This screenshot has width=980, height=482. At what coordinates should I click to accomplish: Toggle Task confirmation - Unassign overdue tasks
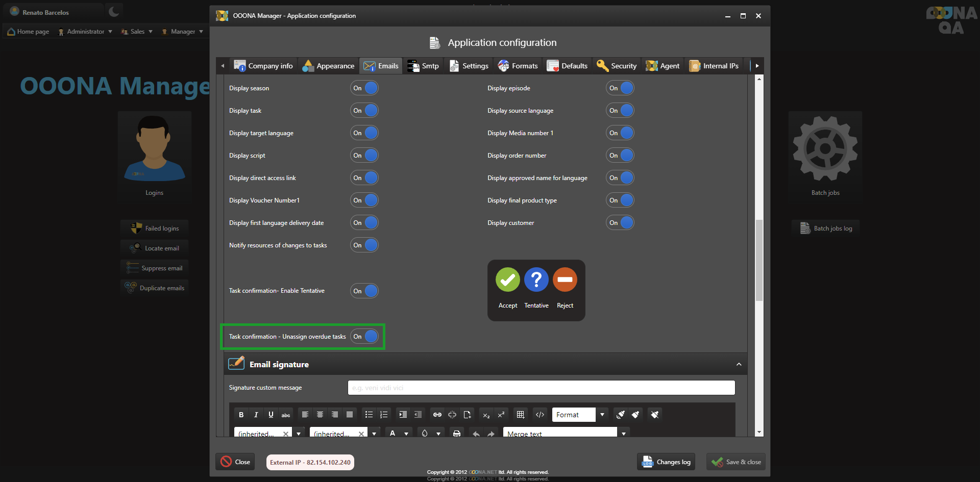(364, 337)
